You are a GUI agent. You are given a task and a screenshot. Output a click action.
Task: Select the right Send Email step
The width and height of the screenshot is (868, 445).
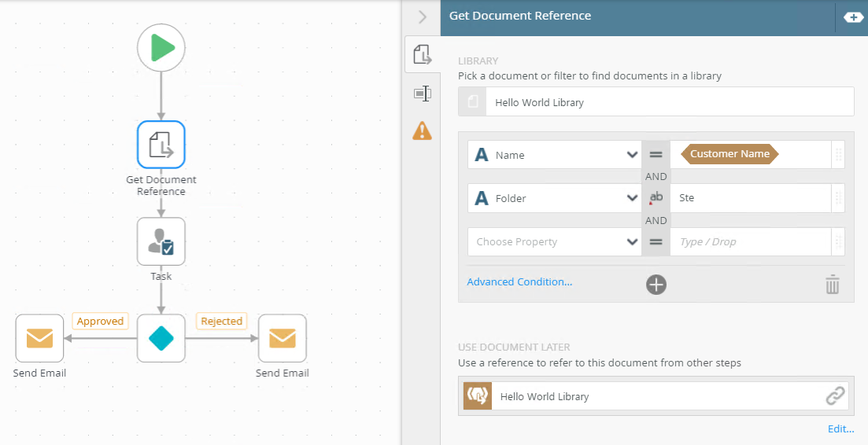pyautogui.click(x=282, y=338)
